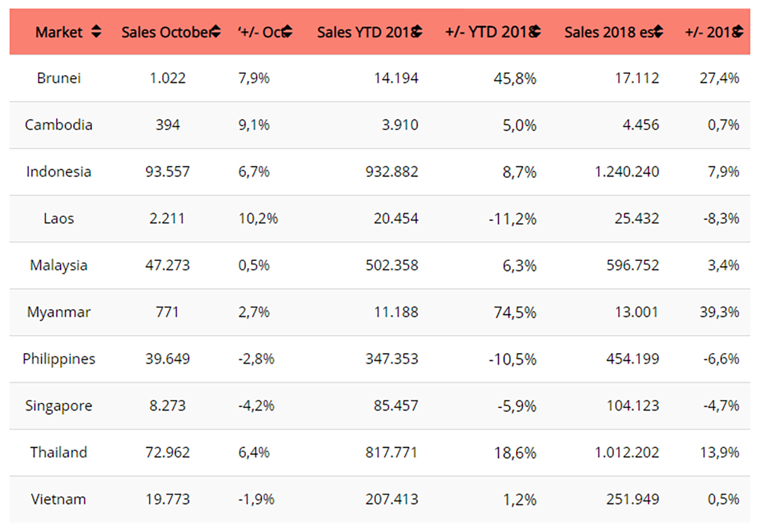Click Thailand's October sales value 72.962

coord(167,453)
